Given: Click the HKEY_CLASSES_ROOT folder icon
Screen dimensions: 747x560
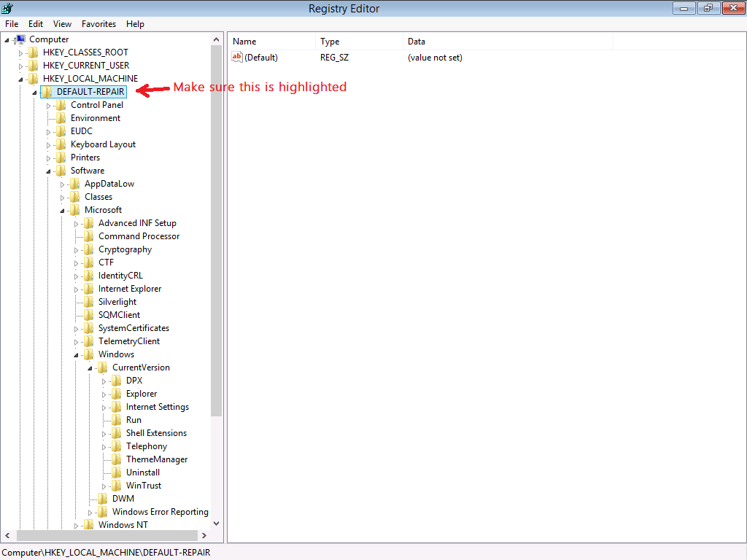Looking at the screenshot, I should pyautogui.click(x=34, y=52).
